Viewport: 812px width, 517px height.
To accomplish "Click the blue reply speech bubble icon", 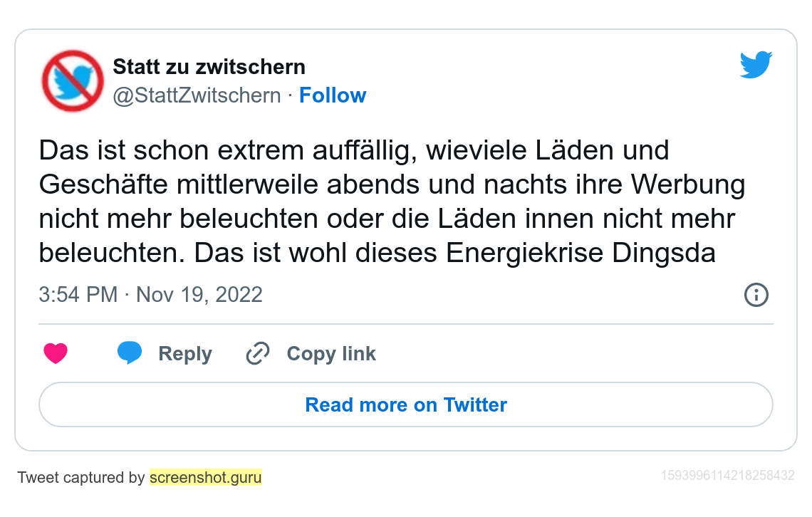I will pyautogui.click(x=130, y=353).
